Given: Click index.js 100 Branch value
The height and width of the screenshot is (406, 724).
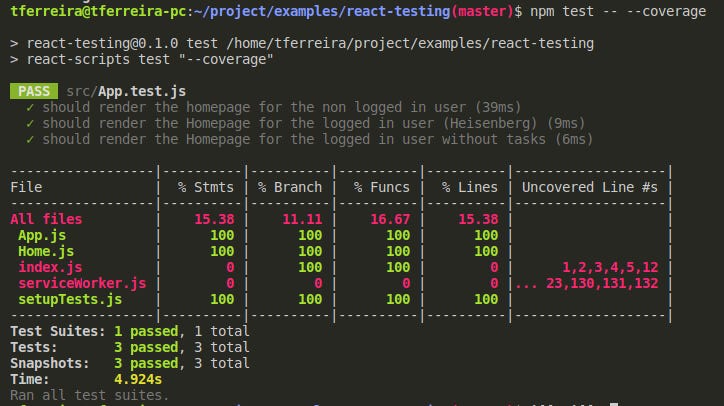Looking at the screenshot, I should tap(310, 267).
